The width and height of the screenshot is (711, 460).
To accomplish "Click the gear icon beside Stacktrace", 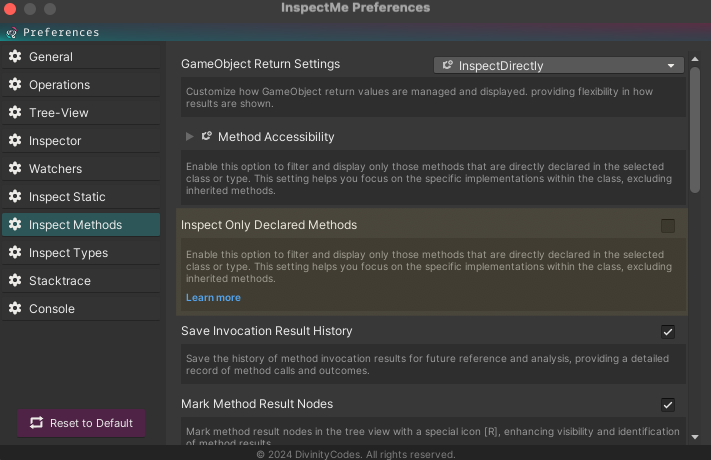I will click(x=15, y=280).
